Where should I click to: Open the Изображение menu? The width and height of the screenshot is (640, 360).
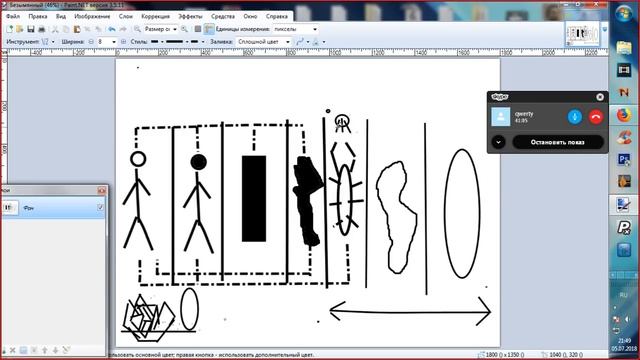(x=92, y=16)
